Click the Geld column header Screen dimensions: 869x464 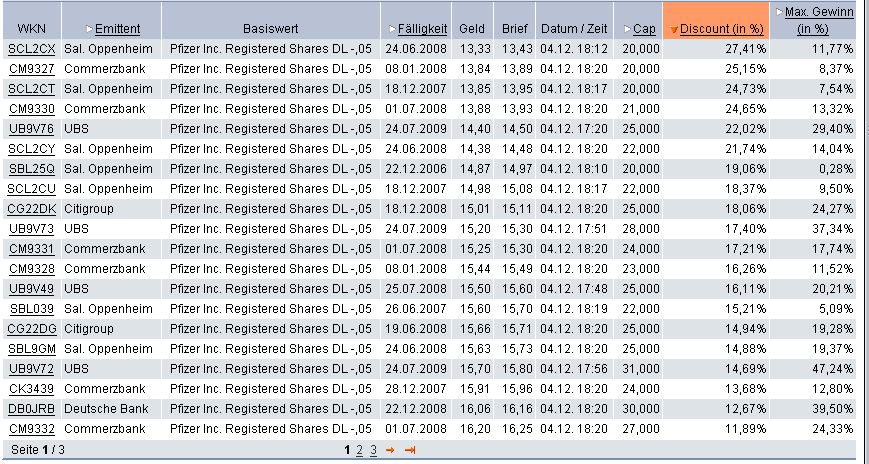pyautogui.click(x=472, y=29)
